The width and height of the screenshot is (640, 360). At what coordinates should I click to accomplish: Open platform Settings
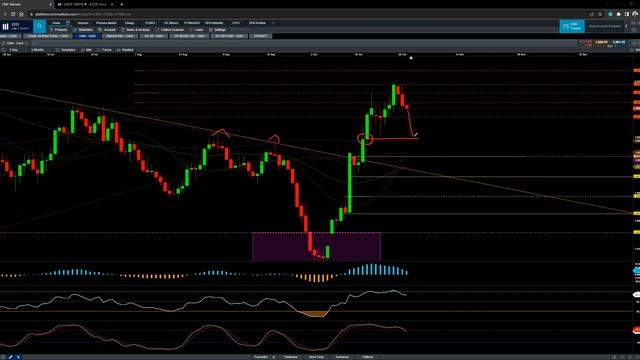click(218, 30)
